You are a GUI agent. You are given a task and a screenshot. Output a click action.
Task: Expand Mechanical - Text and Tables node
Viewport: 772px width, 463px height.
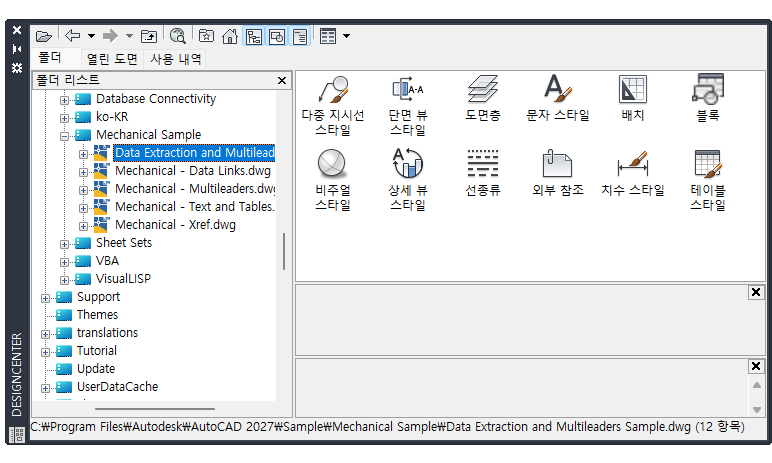click(83, 208)
